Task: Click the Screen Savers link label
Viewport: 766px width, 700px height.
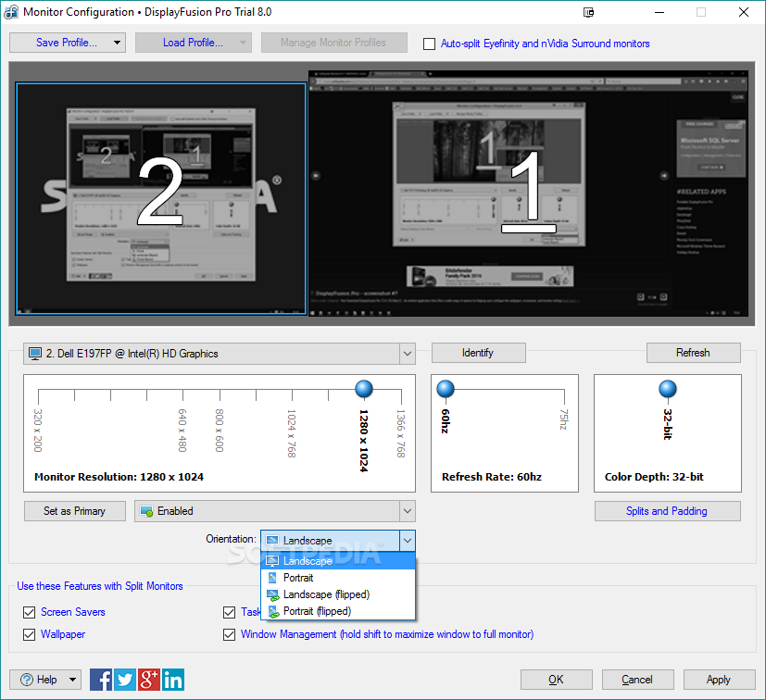Action: coord(73,612)
